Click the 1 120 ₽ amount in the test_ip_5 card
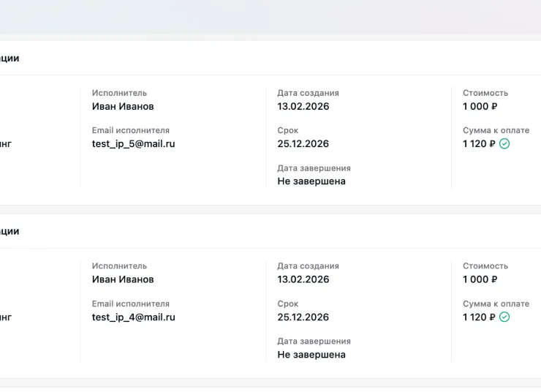This screenshot has width=541, height=392. coord(479,143)
